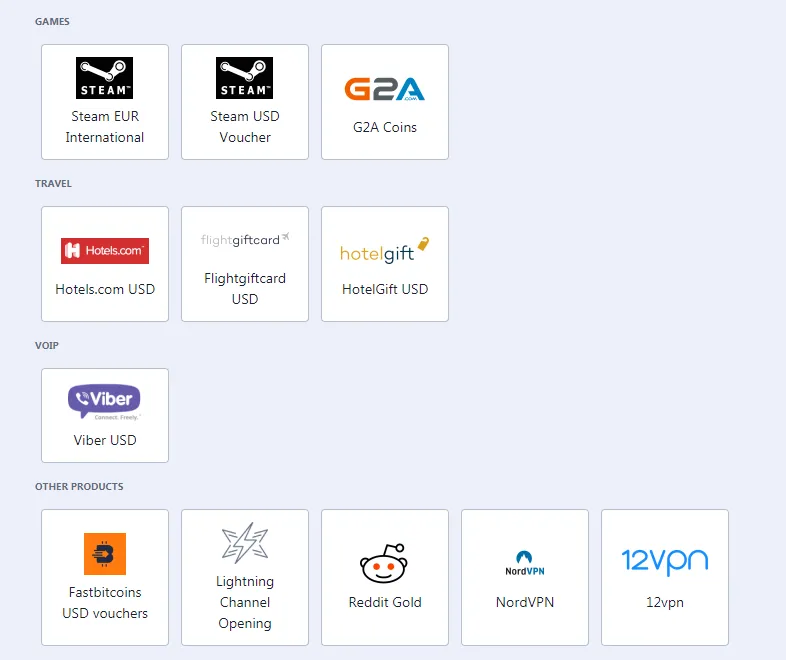This screenshot has width=786, height=660.
Task: Click the Reddit alien mascot icon
Action: tap(384, 563)
